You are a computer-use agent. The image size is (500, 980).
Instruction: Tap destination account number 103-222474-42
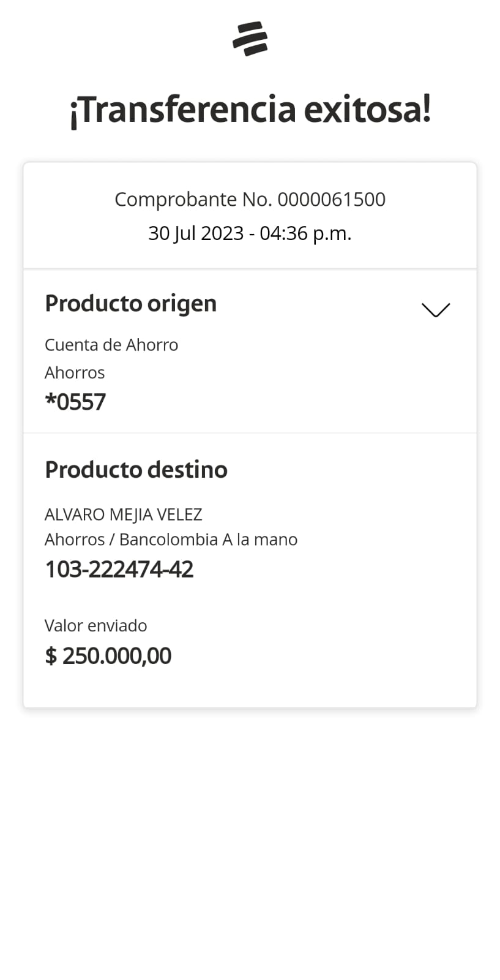119,570
